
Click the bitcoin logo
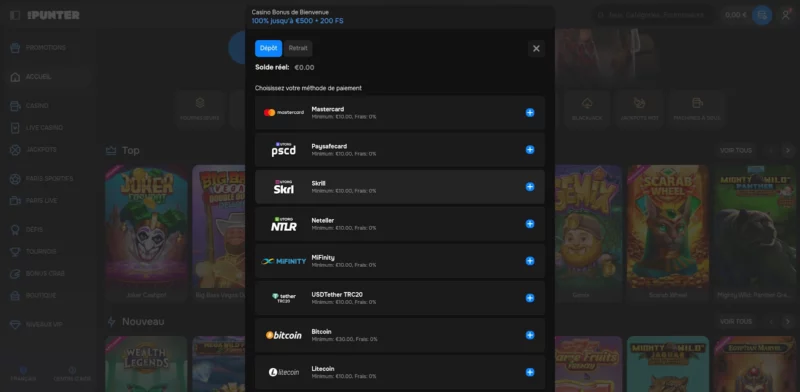coord(284,335)
